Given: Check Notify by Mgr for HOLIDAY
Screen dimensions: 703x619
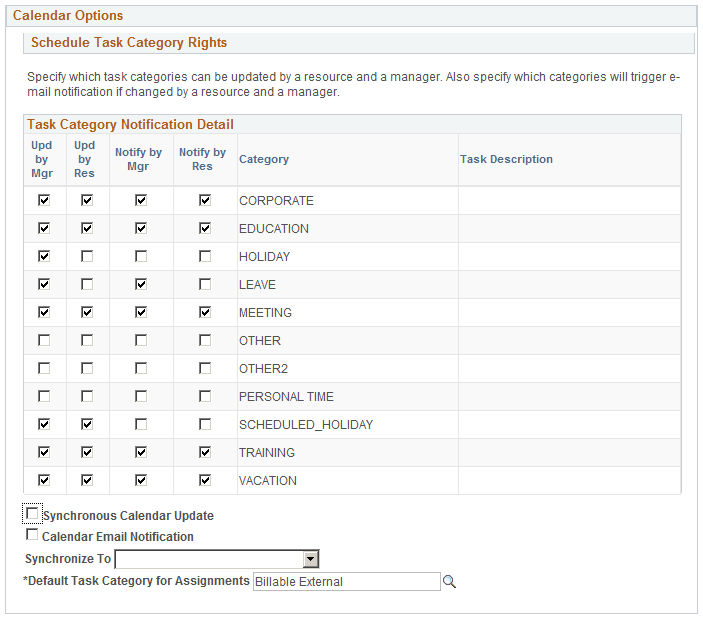Looking at the screenshot, I should point(141,256).
